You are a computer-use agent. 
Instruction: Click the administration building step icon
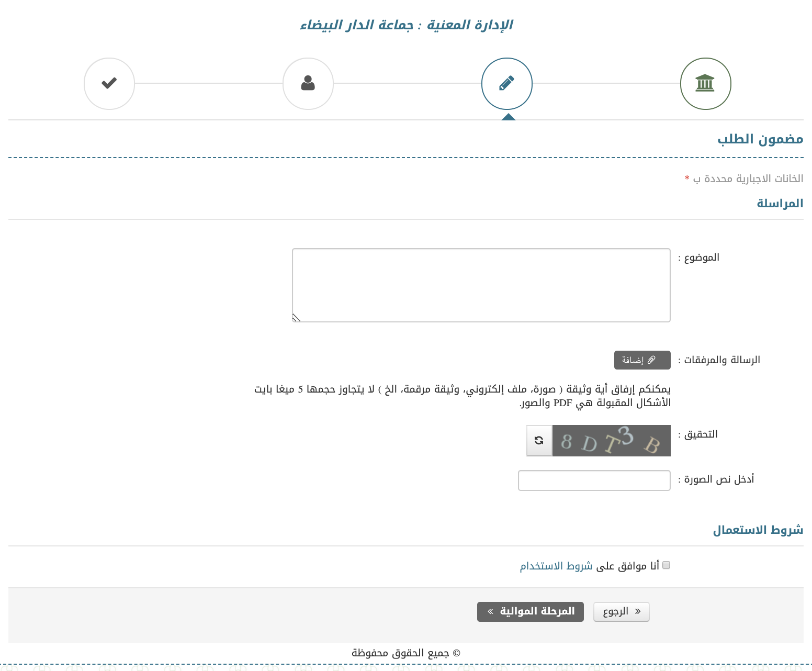[705, 84]
